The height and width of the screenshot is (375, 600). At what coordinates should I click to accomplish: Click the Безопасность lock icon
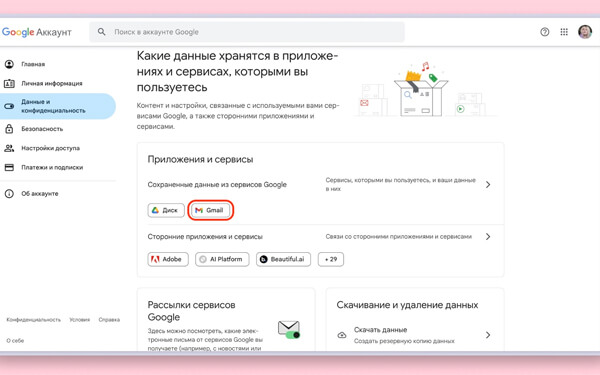(9, 129)
